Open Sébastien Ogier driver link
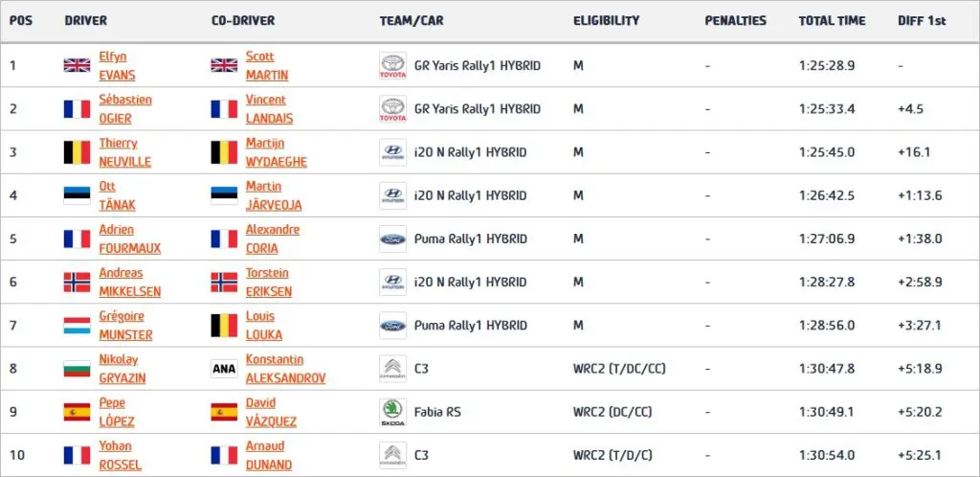The width and height of the screenshot is (980, 477). (125, 109)
